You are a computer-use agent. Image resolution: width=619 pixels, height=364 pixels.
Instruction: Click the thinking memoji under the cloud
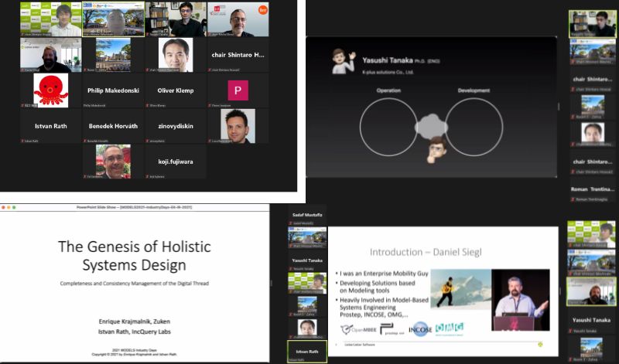coord(436,149)
